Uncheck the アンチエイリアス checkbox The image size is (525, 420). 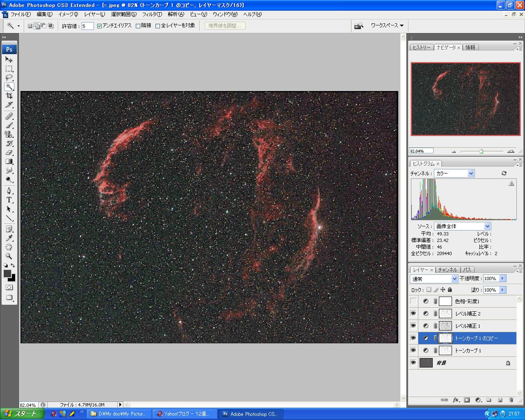click(x=99, y=26)
